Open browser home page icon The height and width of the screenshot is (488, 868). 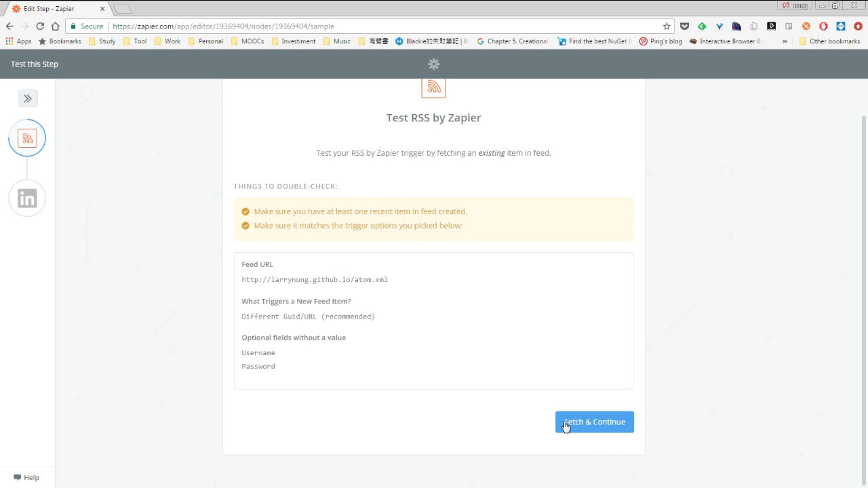click(x=56, y=26)
